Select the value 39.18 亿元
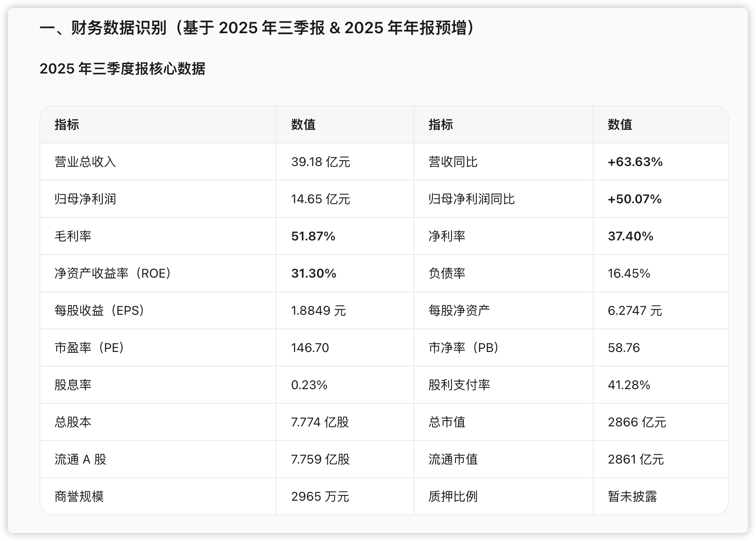 pos(320,162)
